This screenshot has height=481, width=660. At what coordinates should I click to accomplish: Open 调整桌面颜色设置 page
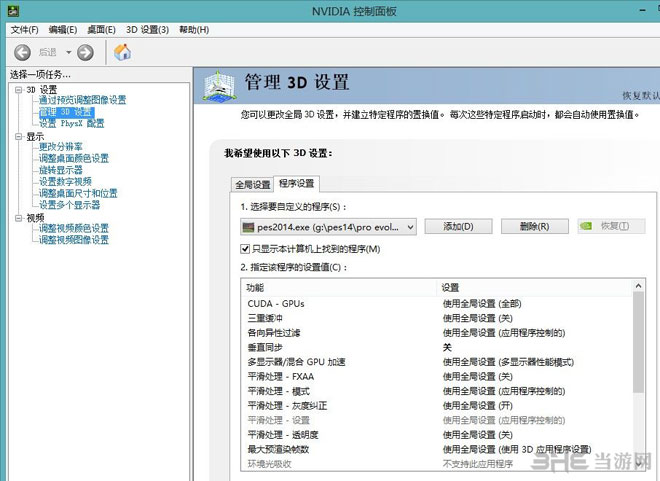click(x=74, y=158)
